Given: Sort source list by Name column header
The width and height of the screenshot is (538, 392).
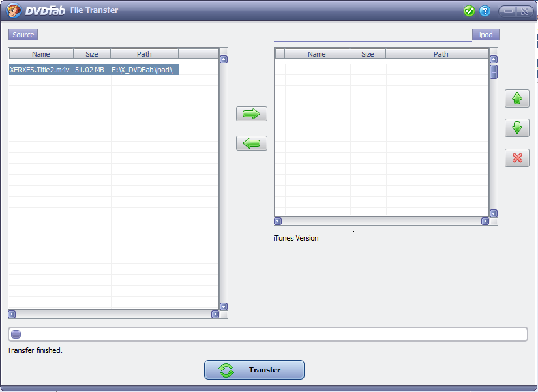Looking at the screenshot, I should (x=41, y=54).
